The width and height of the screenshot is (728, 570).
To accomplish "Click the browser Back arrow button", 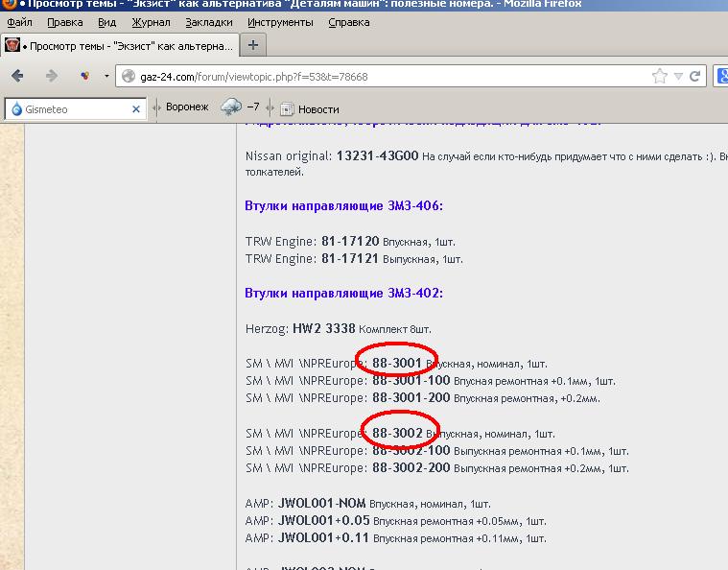I will [x=17, y=76].
